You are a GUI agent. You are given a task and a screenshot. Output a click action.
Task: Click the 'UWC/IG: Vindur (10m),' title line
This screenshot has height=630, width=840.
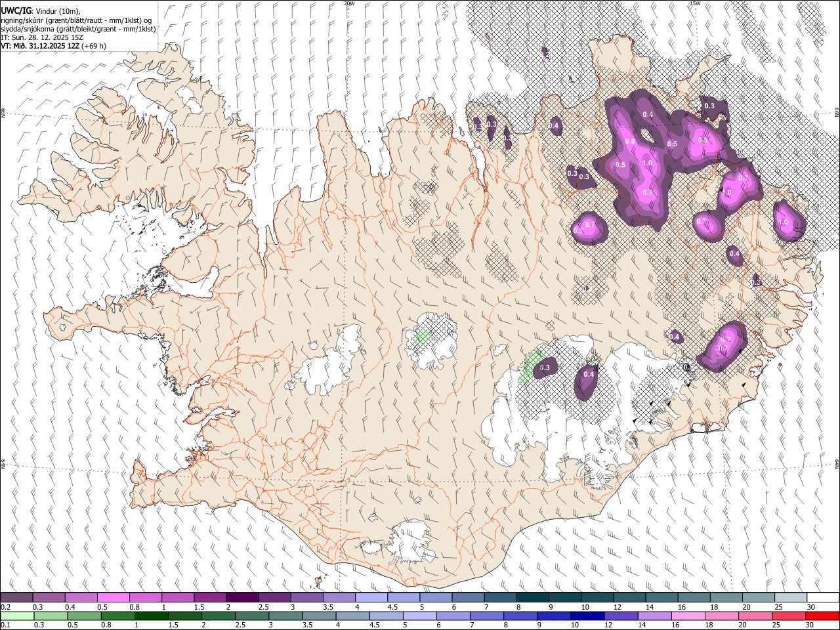pos(41,10)
